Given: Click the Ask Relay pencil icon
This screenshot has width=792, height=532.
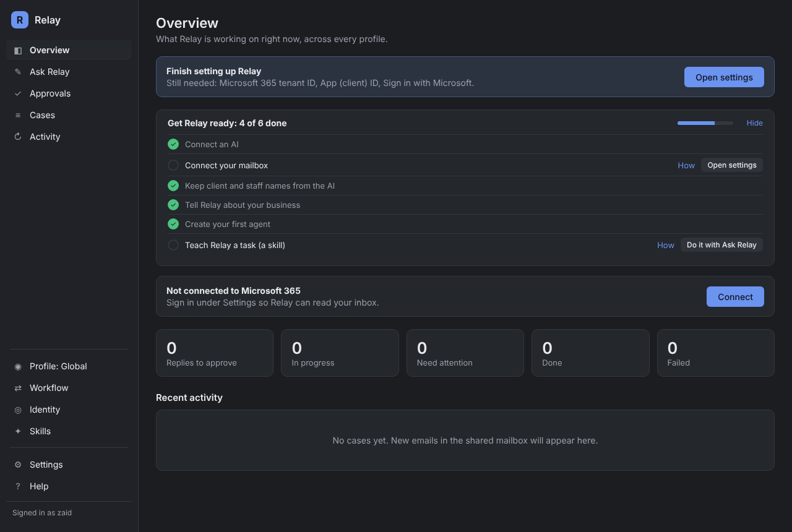Looking at the screenshot, I should (18, 72).
